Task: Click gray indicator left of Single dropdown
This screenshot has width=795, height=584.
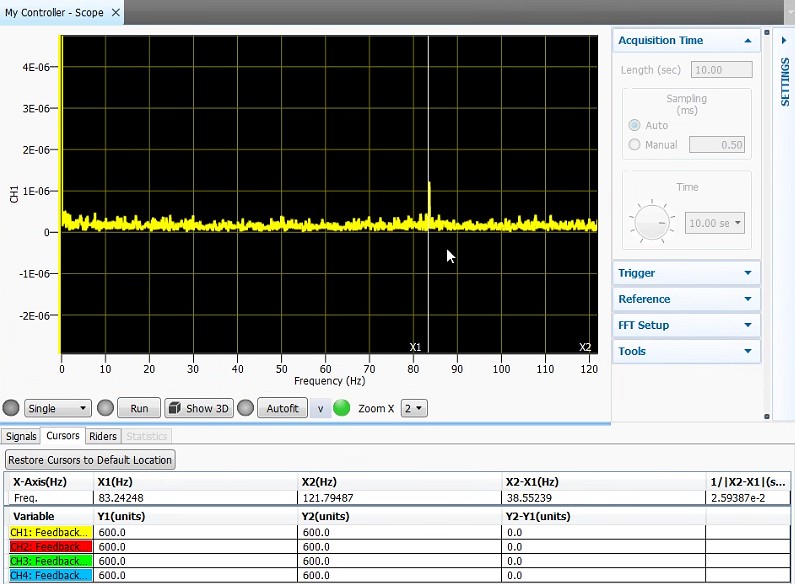Action: [11, 408]
